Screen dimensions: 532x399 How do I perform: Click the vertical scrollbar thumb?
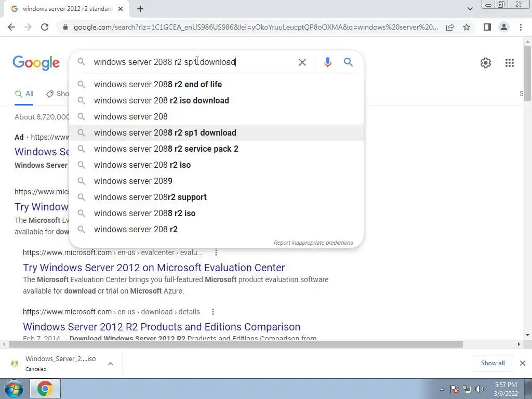(528, 73)
